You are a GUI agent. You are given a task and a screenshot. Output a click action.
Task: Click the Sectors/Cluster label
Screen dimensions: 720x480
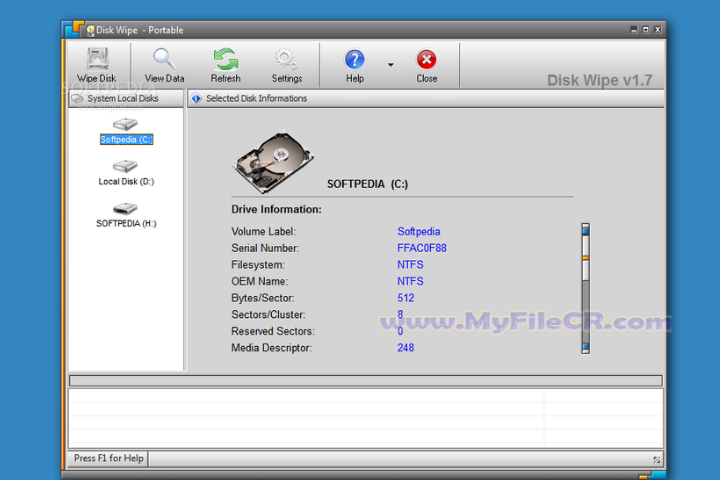(x=268, y=315)
